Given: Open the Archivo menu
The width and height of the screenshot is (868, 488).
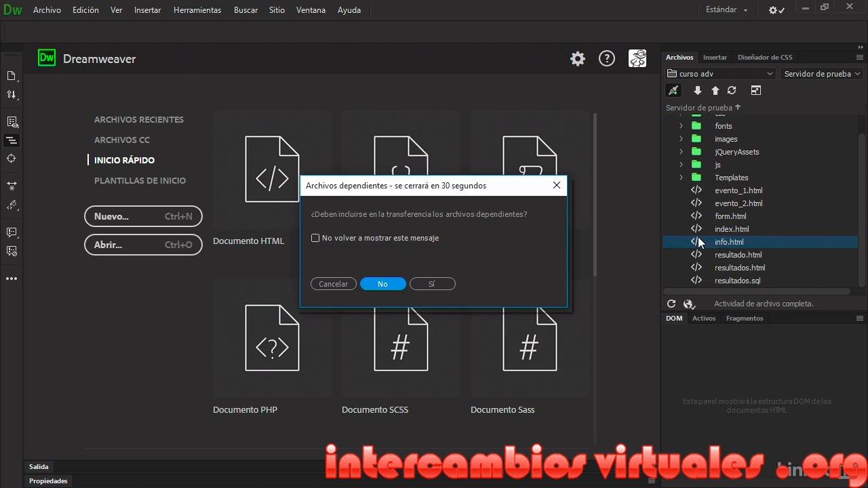Looking at the screenshot, I should pos(47,10).
